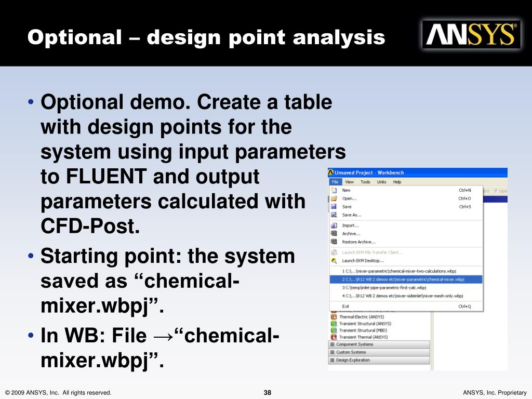
Task: Click slide page number 38
Action: pos(268,393)
